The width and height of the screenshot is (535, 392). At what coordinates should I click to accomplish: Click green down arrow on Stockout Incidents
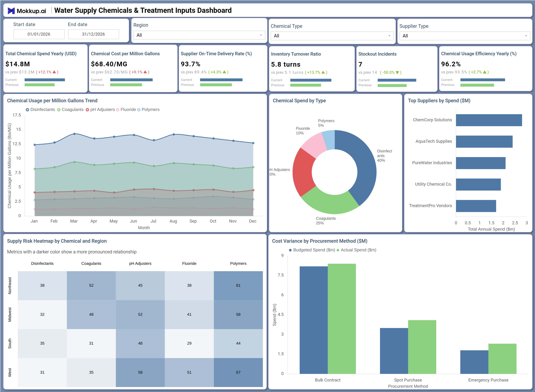(397, 73)
